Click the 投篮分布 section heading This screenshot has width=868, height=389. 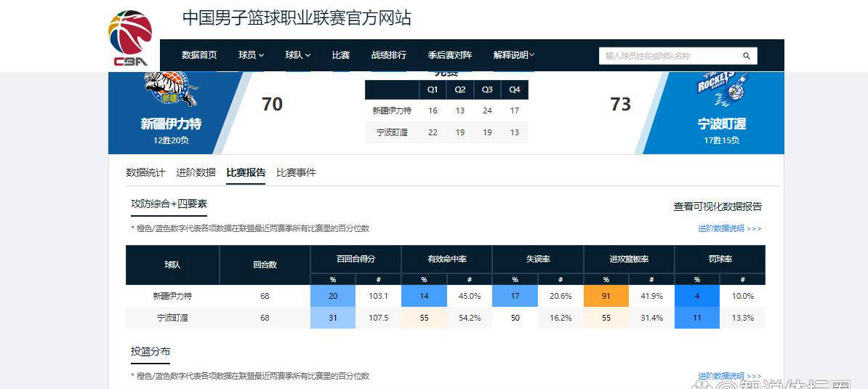[x=150, y=352]
